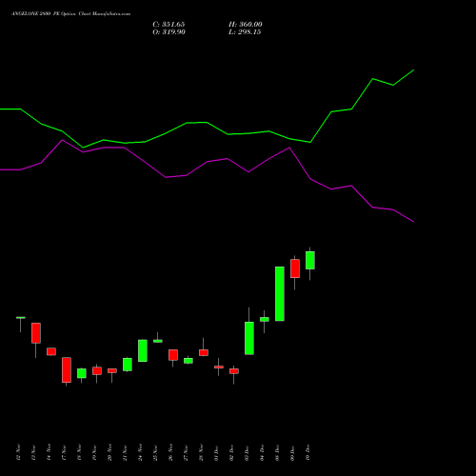Select the red candle above 02 Dec

point(234,371)
